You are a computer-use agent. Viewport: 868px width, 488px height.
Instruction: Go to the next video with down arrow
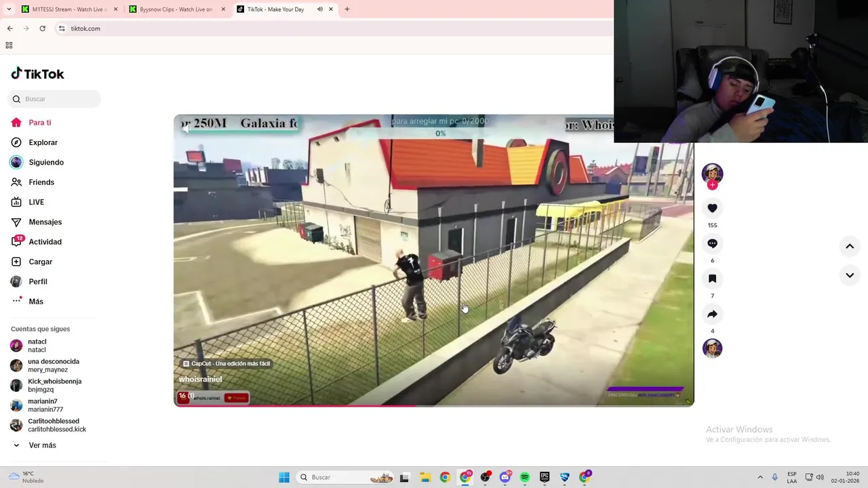[x=850, y=275]
